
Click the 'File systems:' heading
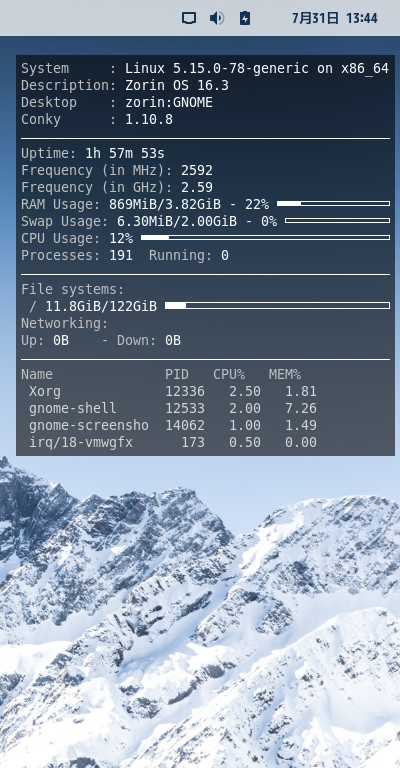pos(72,289)
